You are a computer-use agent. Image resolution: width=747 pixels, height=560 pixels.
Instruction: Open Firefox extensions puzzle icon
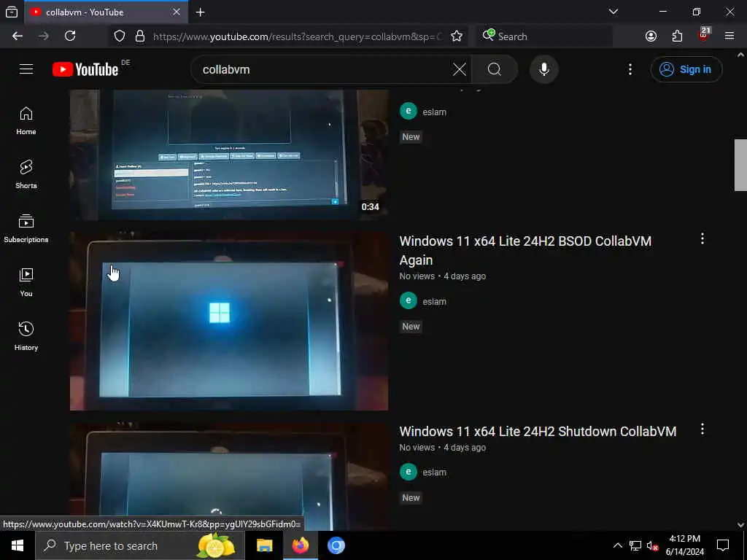point(677,36)
